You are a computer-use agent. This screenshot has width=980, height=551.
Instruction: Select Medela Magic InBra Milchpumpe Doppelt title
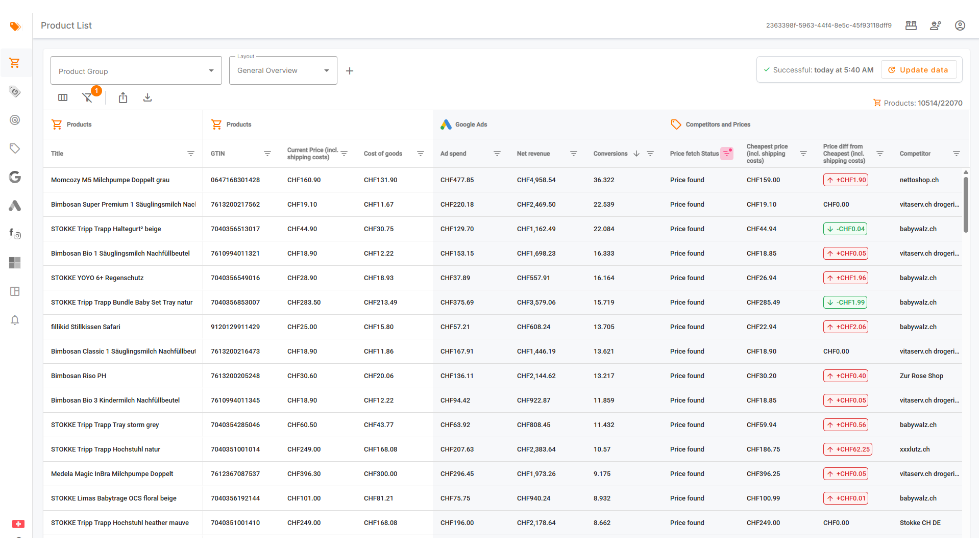click(x=112, y=474)
